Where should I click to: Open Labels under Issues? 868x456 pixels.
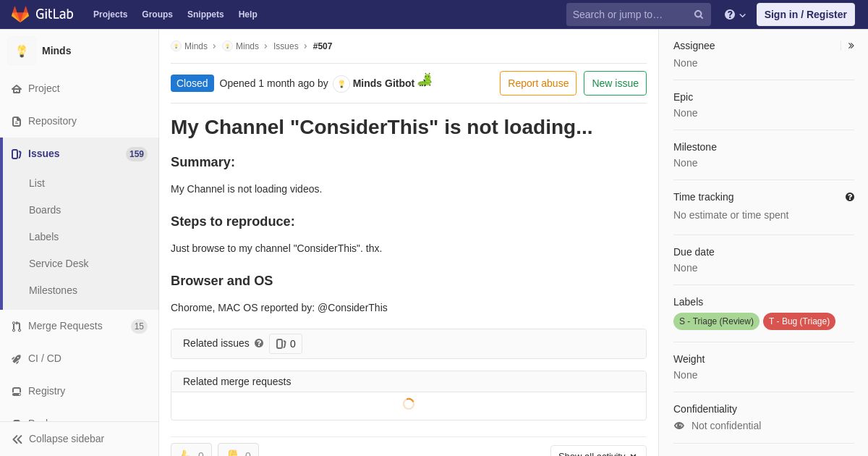point(43,237)
